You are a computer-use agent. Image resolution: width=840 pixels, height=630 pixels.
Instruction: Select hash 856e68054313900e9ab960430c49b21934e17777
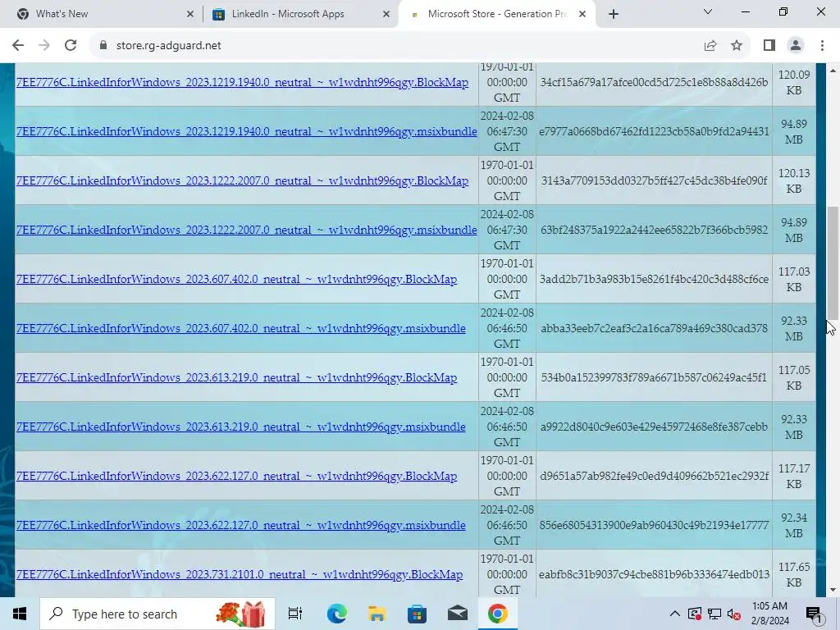click(654, 526)
